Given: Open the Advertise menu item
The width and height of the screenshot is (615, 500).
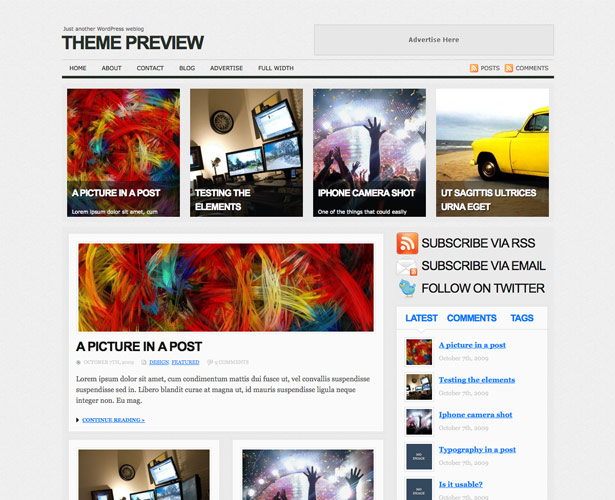Looking at the screenshot, I should pos(226,68).
